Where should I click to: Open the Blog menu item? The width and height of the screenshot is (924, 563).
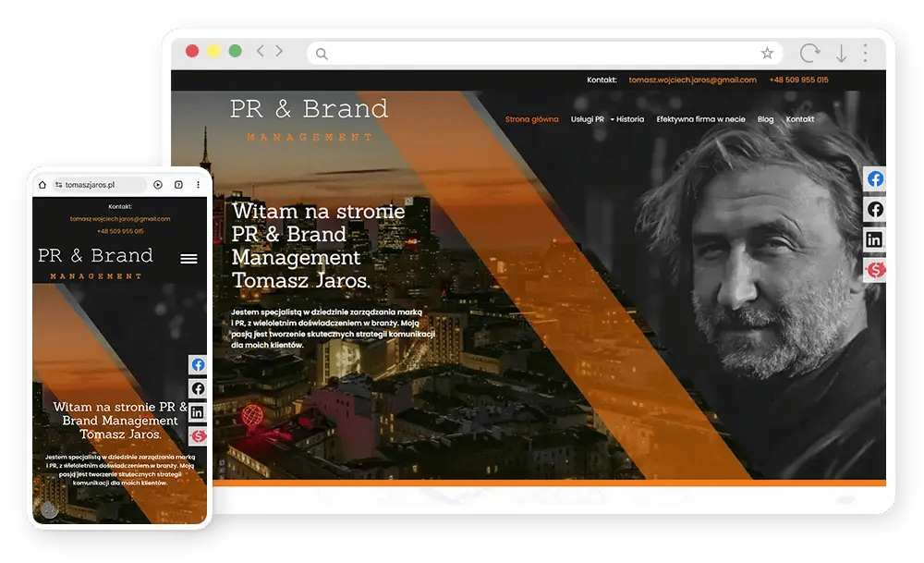(765, 119)
